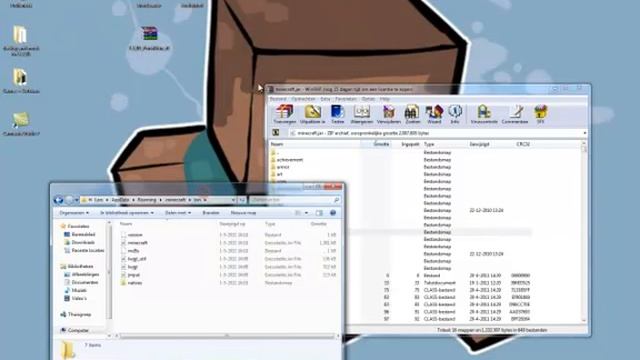Open the WinRAR address bar dropdown arrow
This screenshot has height=360, width=640.
(584, 133)
